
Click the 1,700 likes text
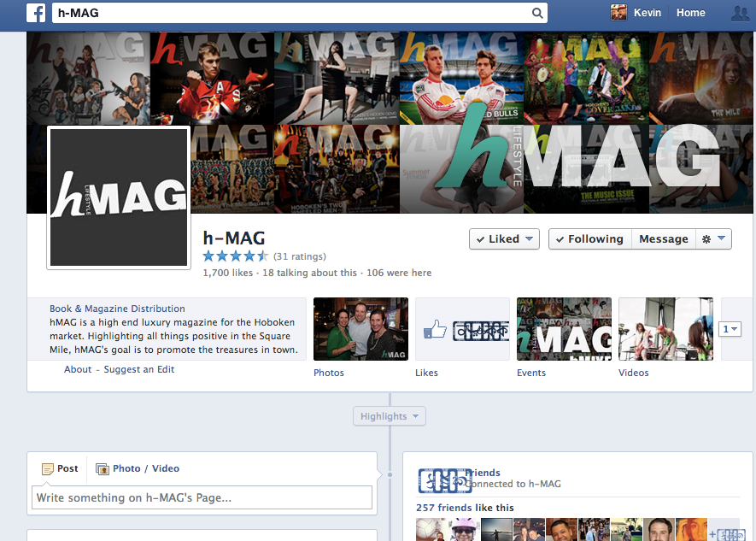point(227,273)
